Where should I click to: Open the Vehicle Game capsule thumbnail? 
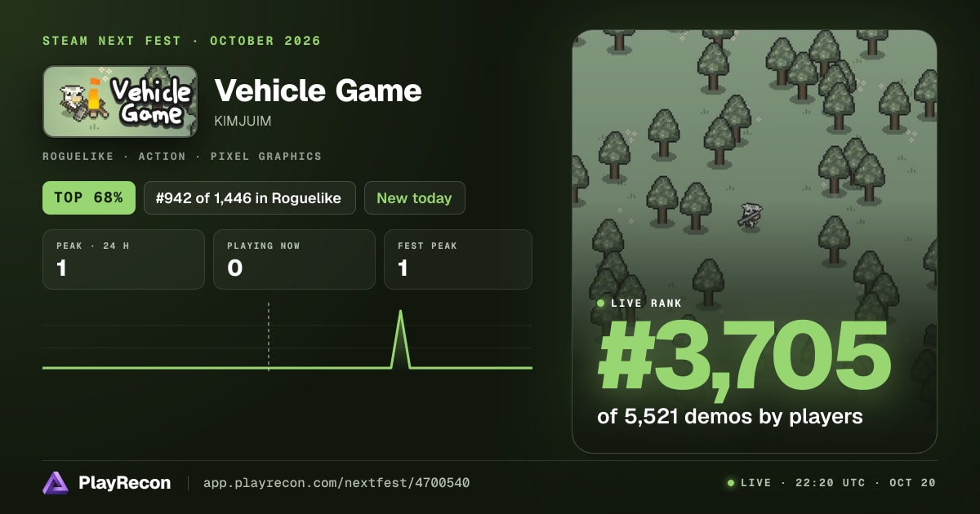120,101
